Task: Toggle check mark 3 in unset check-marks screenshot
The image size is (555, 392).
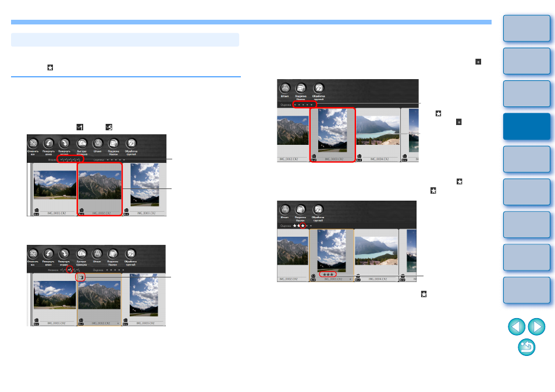Action: tap(70, 160)
